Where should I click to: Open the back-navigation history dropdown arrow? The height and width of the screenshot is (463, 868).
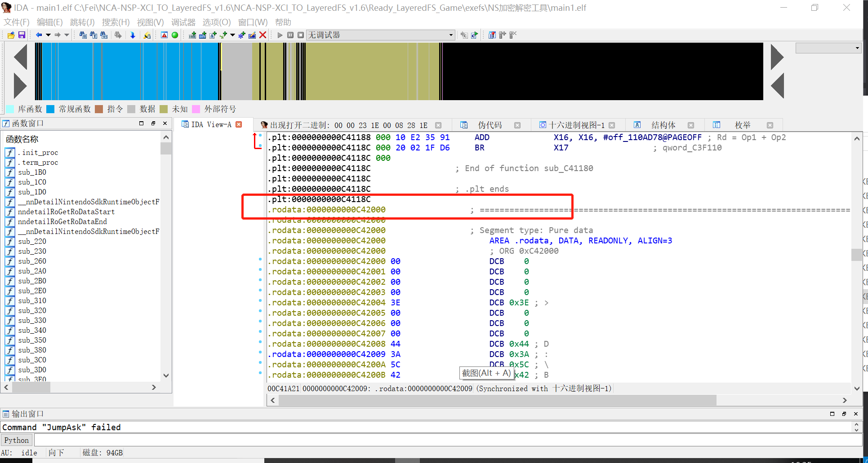point(48,35)
